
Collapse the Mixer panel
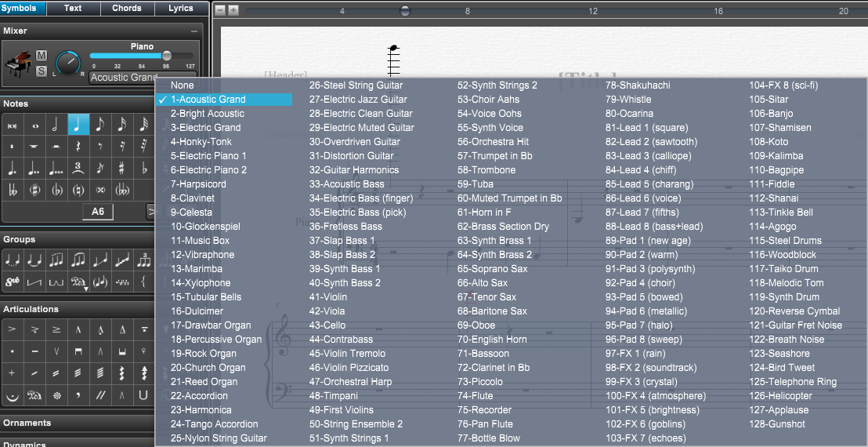coord(193,31)
